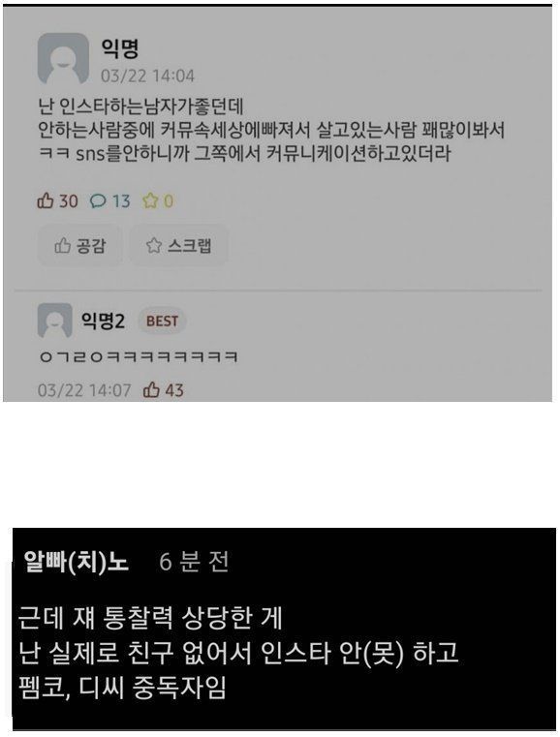Click the 익명 author name
Viewport: 560px width, 737px height.
click(120, 48)
